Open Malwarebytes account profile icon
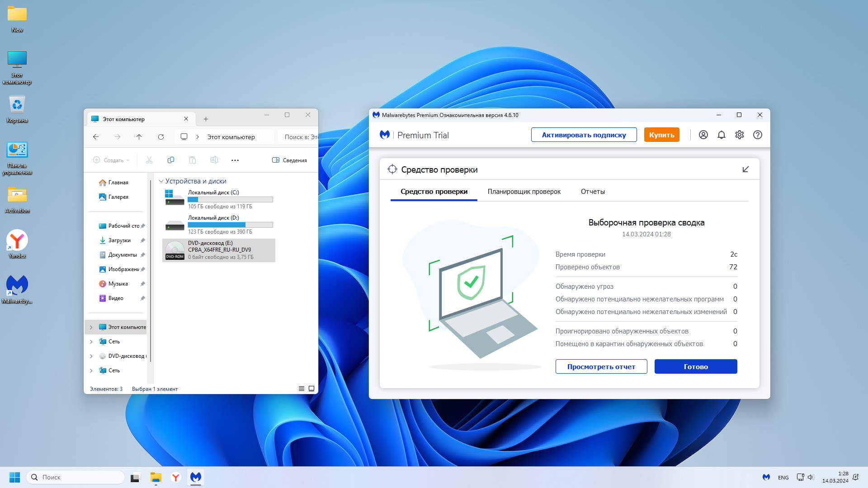 [703, 135]
